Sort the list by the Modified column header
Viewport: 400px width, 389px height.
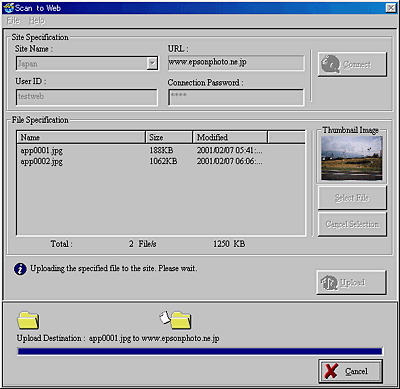coord(230,137)
